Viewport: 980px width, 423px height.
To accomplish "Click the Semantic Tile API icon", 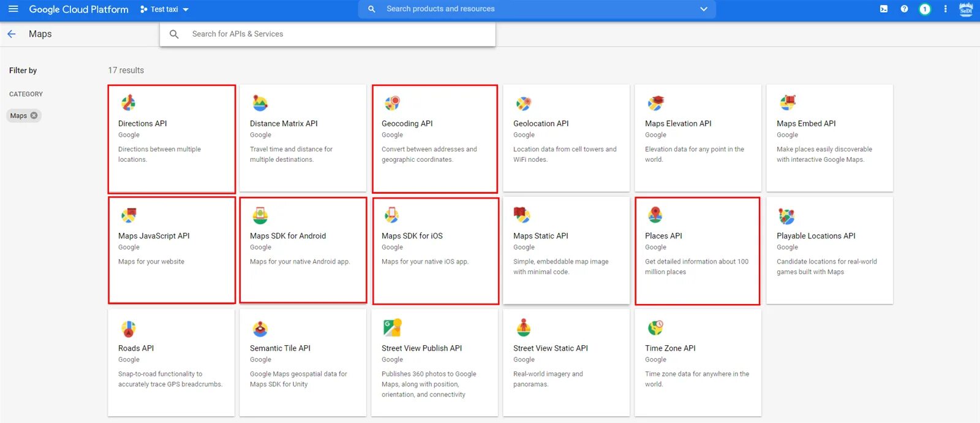I will (x=260, y=328).
